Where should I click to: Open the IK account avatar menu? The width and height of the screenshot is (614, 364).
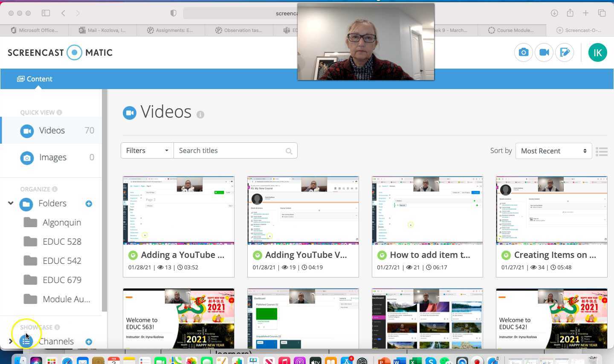coord(597,52)
